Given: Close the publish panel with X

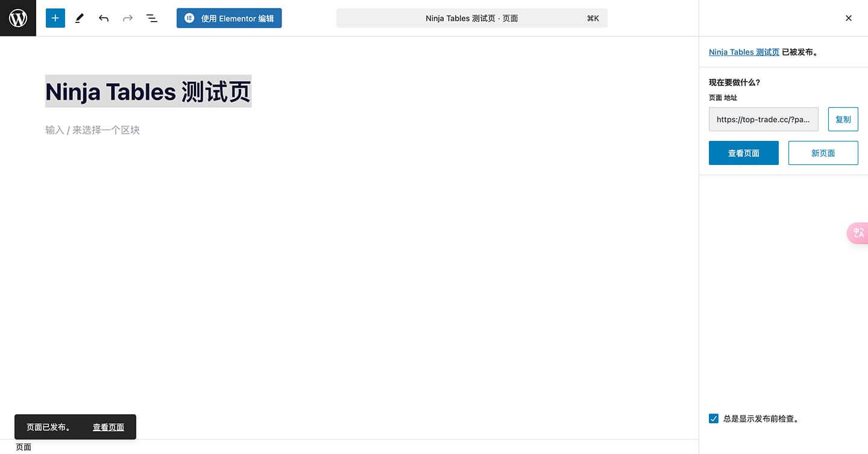Looking at the screenshot, I should (x=849, y=18).
